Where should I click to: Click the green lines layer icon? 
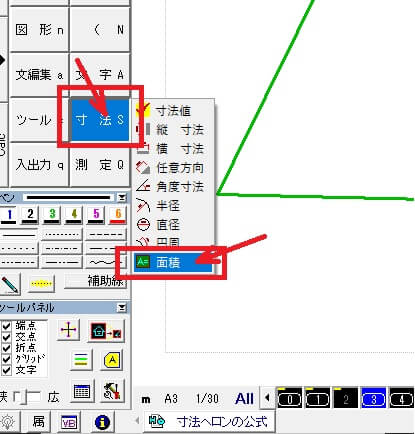coord(81,360)
